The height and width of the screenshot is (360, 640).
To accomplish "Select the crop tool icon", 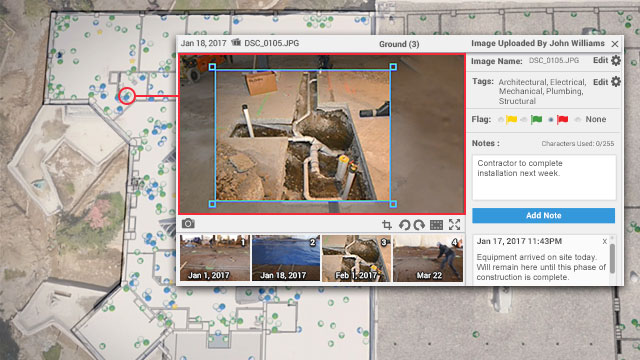I will tap(387, 224).
